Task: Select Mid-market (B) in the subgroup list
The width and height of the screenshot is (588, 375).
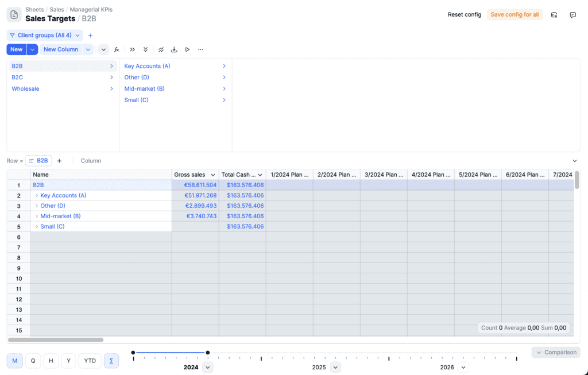Action: (145, 88)
